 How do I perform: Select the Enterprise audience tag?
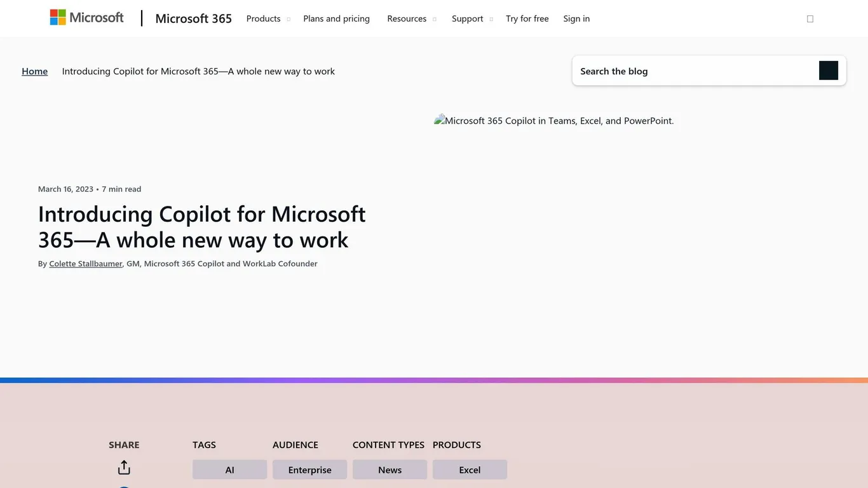(309, 470)
